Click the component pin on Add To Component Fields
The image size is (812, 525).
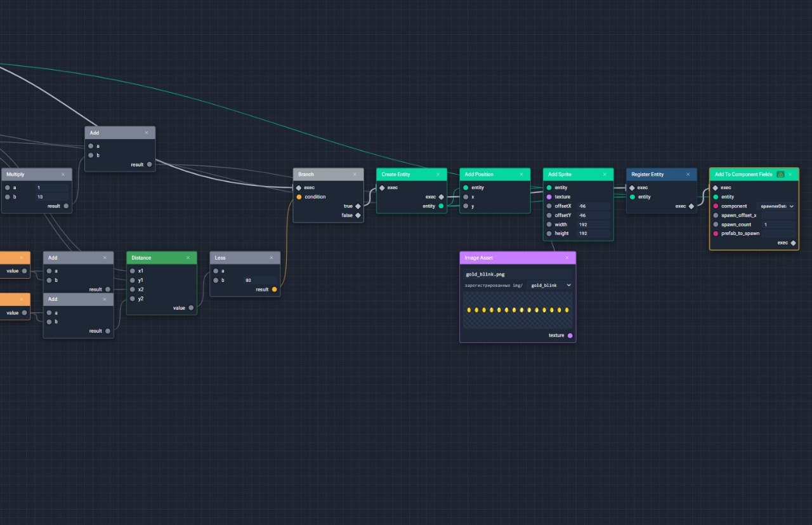pos(715,206)
